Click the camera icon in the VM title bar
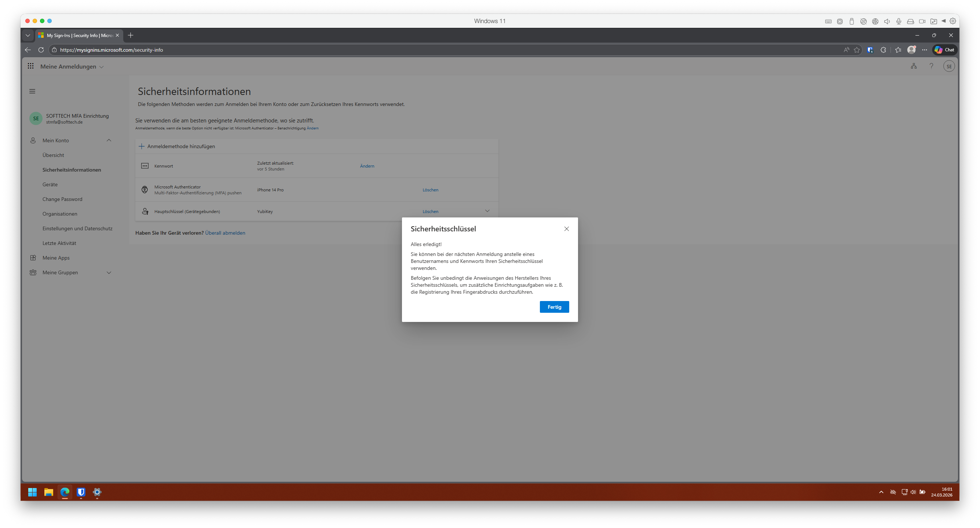Viewport: 980px width, 528px height. pyautogui.click(x=922, y=21)
